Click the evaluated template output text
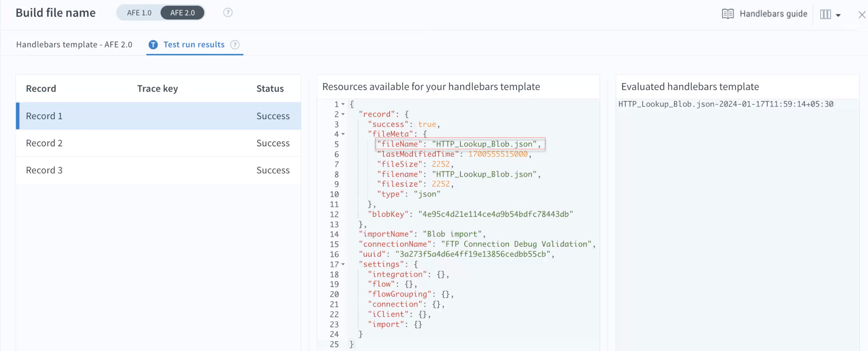This screenshot has height=351, width=868. click(x=726, y=104)
